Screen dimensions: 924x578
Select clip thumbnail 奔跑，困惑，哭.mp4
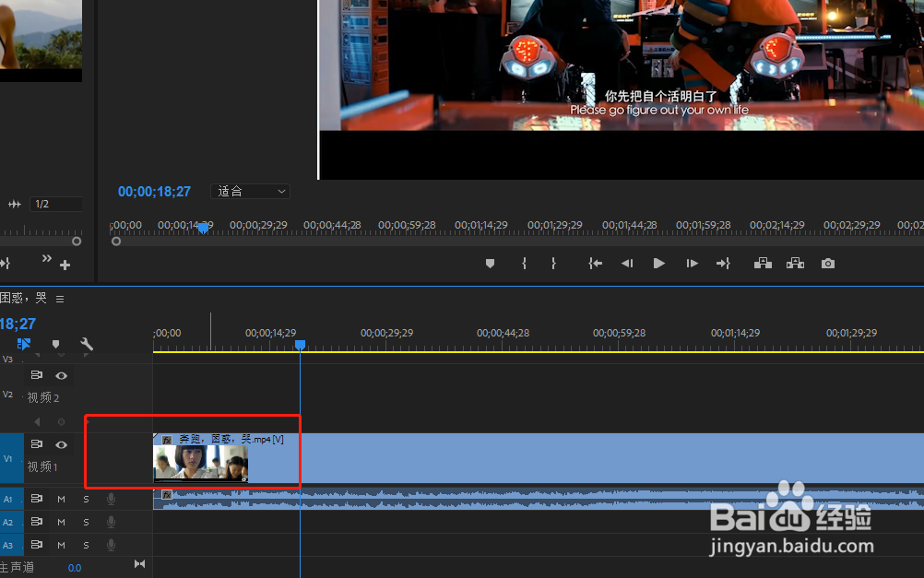click(201, 463)
